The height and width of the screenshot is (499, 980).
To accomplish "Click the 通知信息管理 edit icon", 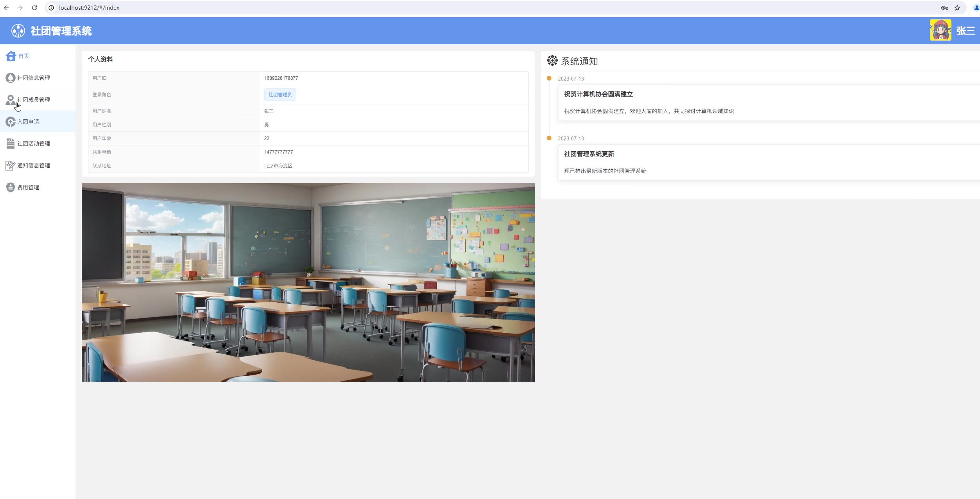I will [x=11, y=165].
